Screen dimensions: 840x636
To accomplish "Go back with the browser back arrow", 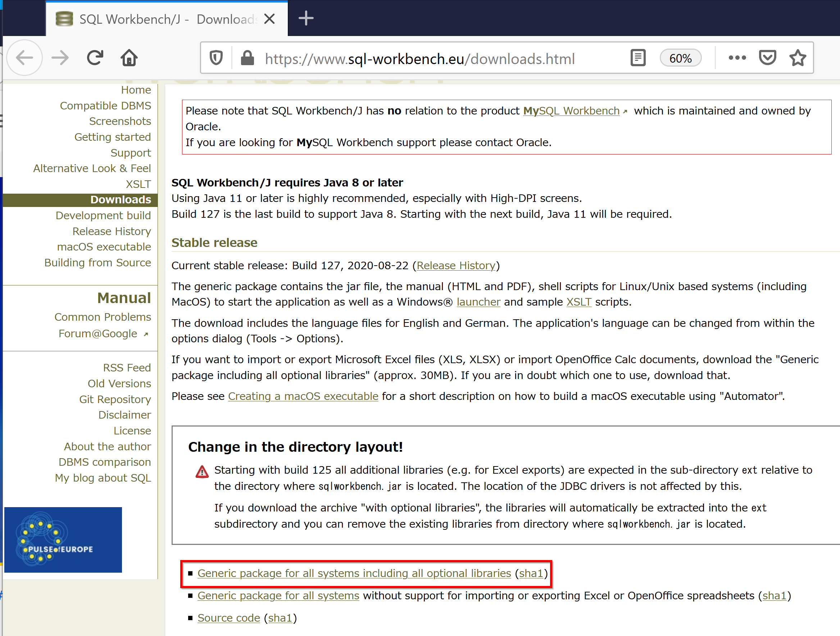I will pyautogui.click(x=25, y=58).
